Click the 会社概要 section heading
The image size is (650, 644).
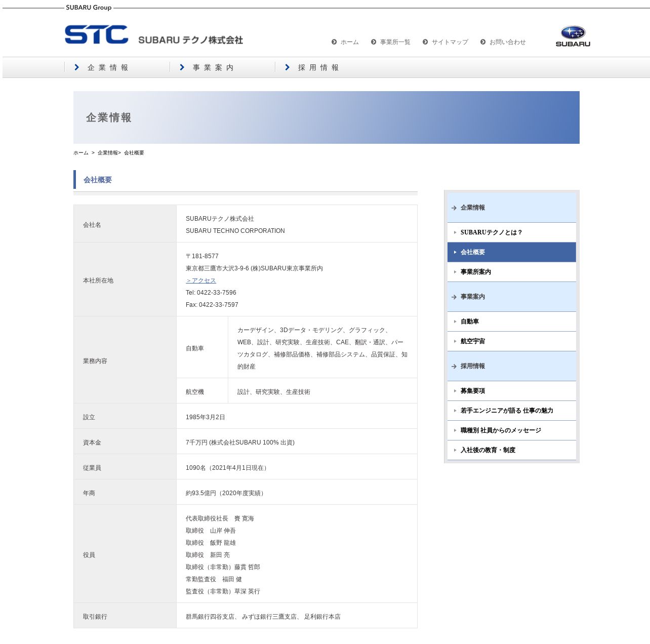(x=98, y=180)
